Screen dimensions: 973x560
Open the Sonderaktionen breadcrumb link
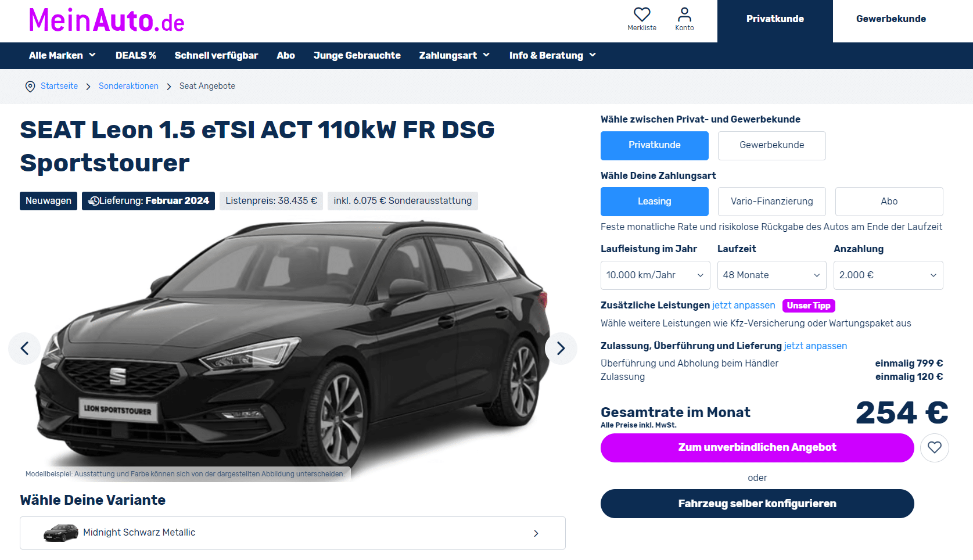(x=128, y=86)
